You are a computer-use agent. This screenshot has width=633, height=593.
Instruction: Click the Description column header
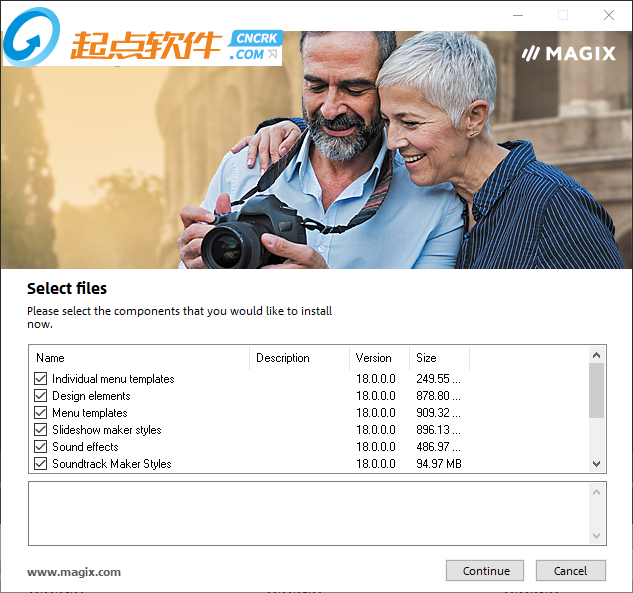click(x=300, y=358)
